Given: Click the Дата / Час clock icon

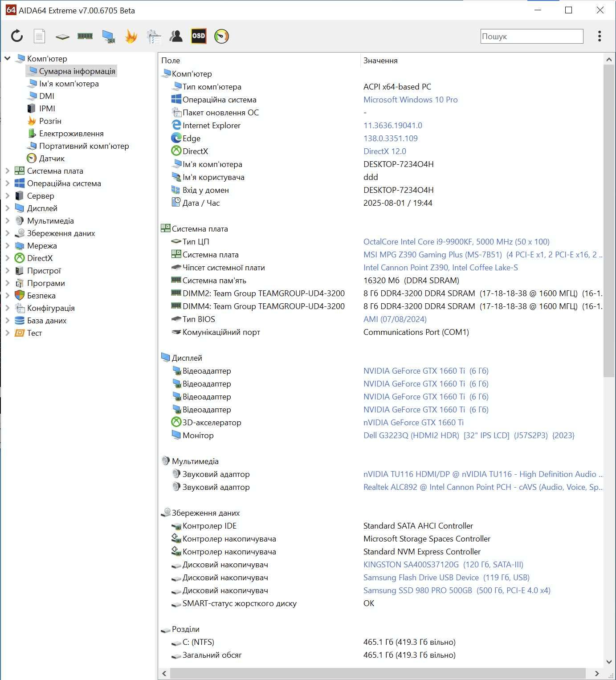Looking at the screenshot, I should pyautogui.click(x=176, y=202).
